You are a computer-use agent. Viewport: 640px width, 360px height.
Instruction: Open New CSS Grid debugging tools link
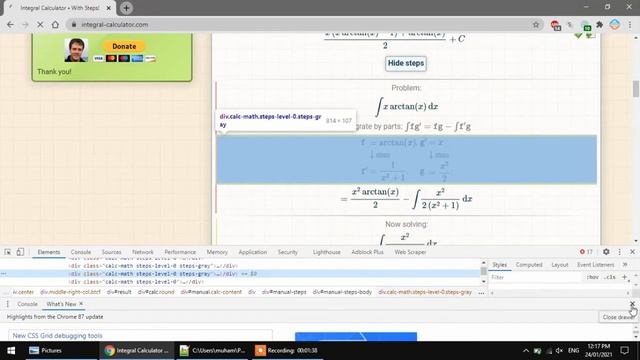[58, 336]
